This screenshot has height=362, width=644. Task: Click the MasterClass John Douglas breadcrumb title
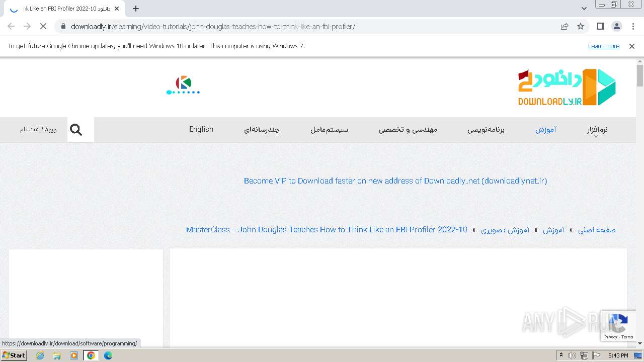pyautogui.click(x=327, y=230)
